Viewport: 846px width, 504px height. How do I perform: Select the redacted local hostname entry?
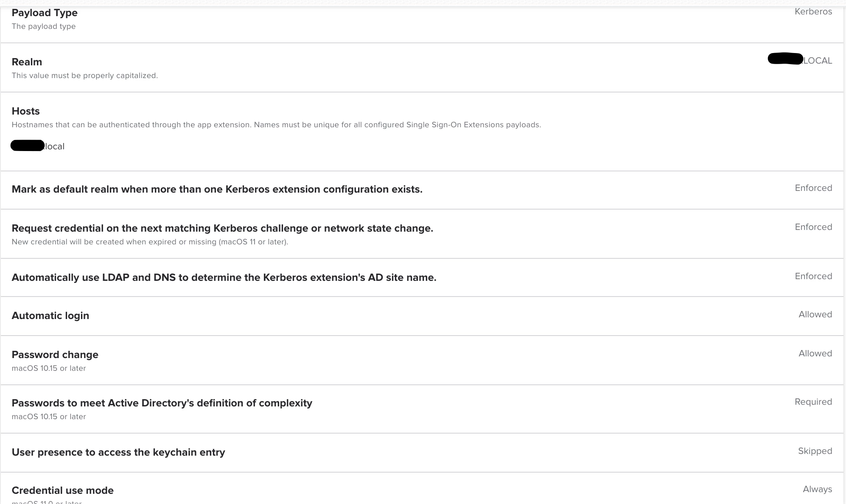click(38, 146)
